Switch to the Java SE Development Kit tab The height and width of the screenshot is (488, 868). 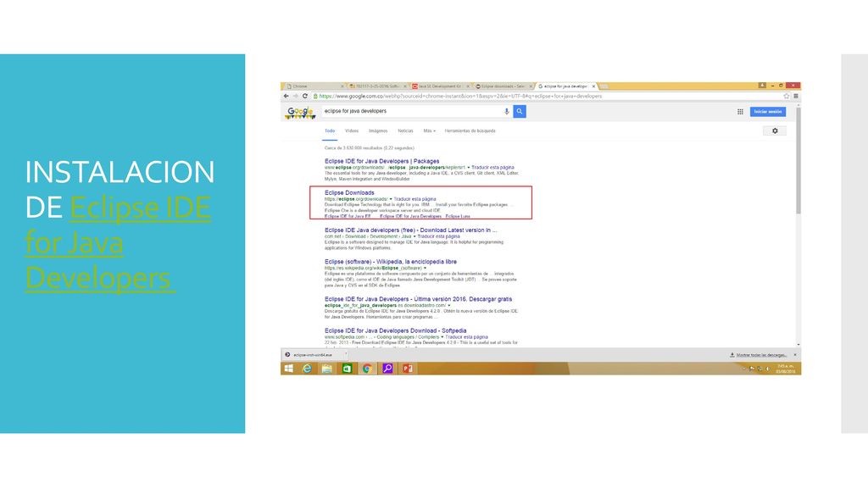[440, 86]
